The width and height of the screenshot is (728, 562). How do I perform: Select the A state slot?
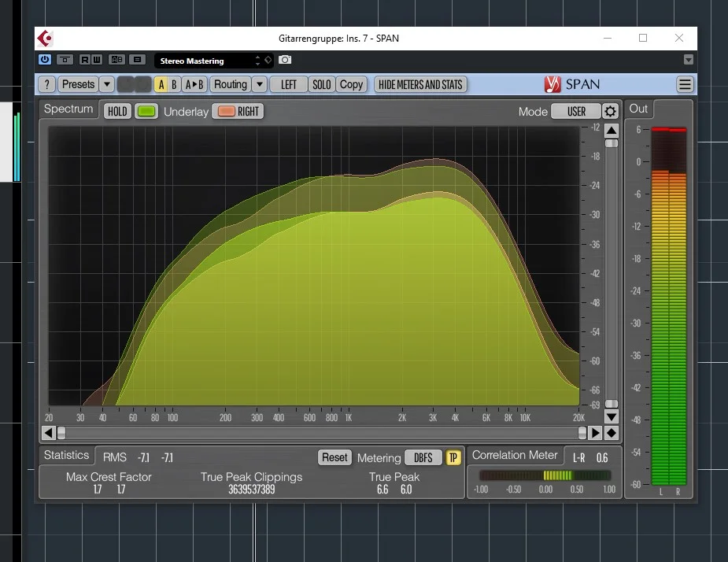pyautogui.click(x=161, y=84)
